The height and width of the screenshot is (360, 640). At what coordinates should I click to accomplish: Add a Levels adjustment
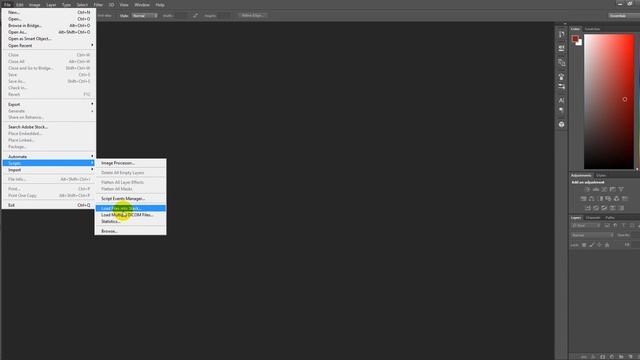596,189
